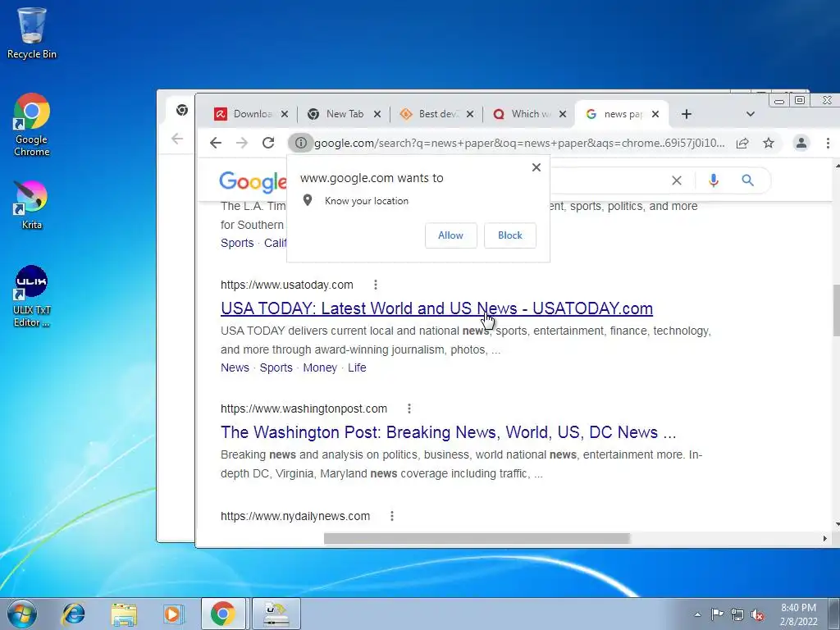Click the forward navigation arrow in Chrome
The height and width of the screenshot is (630, 840).
[x=242, y=143]
